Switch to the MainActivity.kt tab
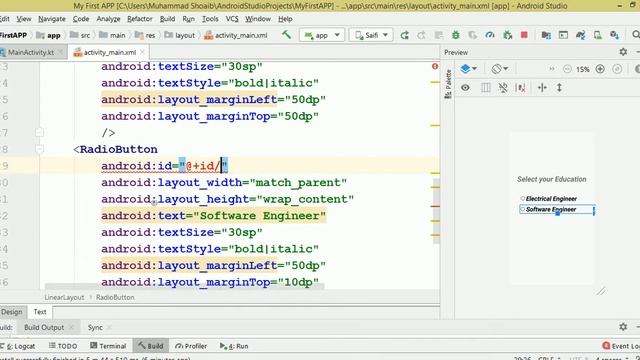The width and height of the screenshot is (640, 360). coord(31,52)
